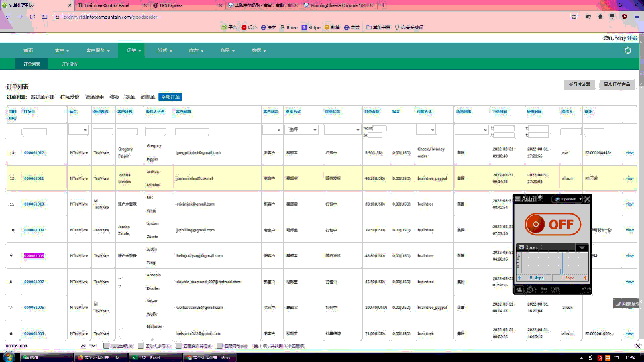Expand the 客户 menu in the navigation bar
The width and height of the screenshot is (644, 362).
coord(62,50)
